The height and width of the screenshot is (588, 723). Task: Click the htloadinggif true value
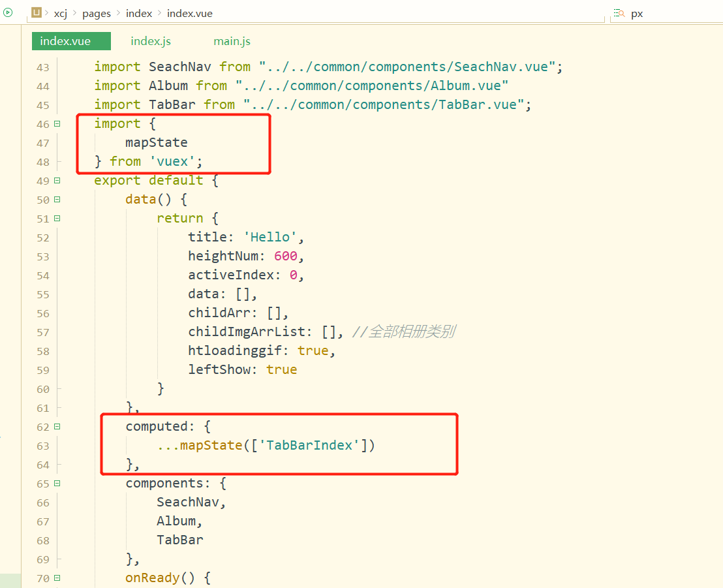pos(313,350)
